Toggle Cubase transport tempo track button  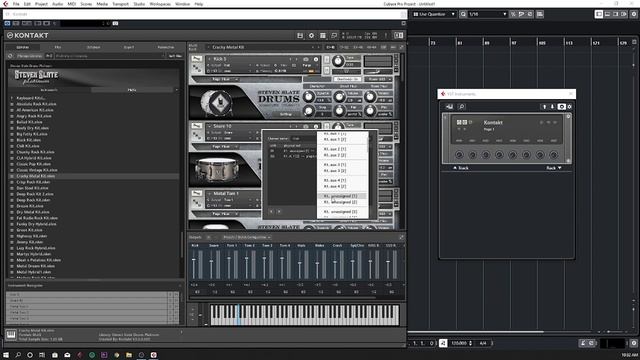(x=443, y=343)
